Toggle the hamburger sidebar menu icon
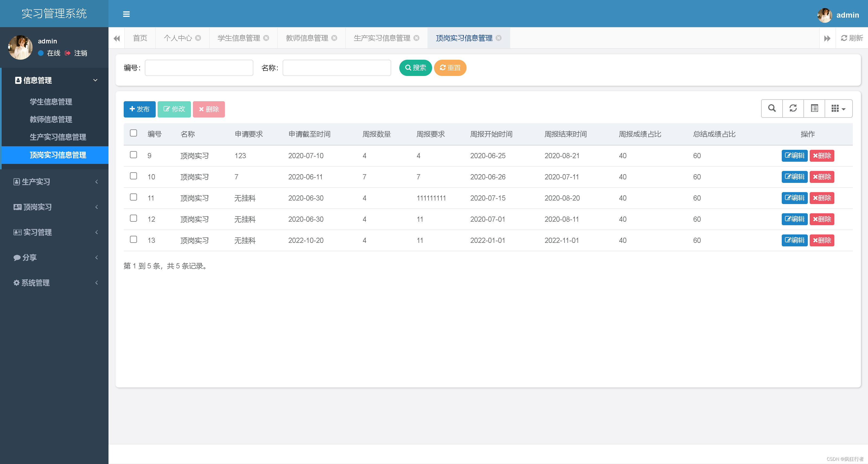The width and height of the screenshot is (868, 464). click(x=126, y=14)
